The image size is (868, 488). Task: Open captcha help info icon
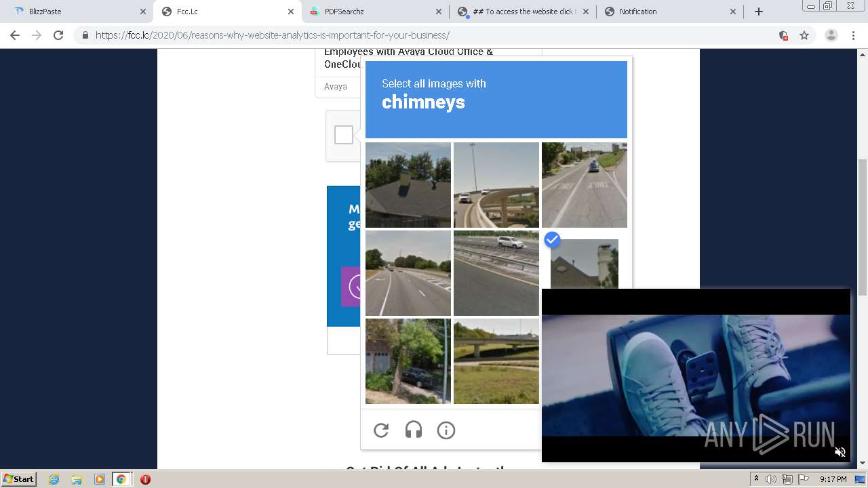[446, 430]
